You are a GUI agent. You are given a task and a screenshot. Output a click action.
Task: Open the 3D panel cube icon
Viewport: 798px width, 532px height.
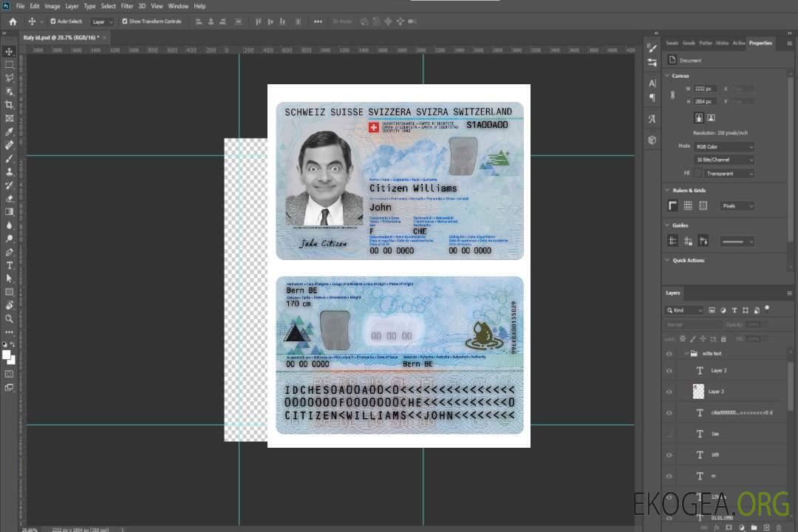tap(652, 140)
